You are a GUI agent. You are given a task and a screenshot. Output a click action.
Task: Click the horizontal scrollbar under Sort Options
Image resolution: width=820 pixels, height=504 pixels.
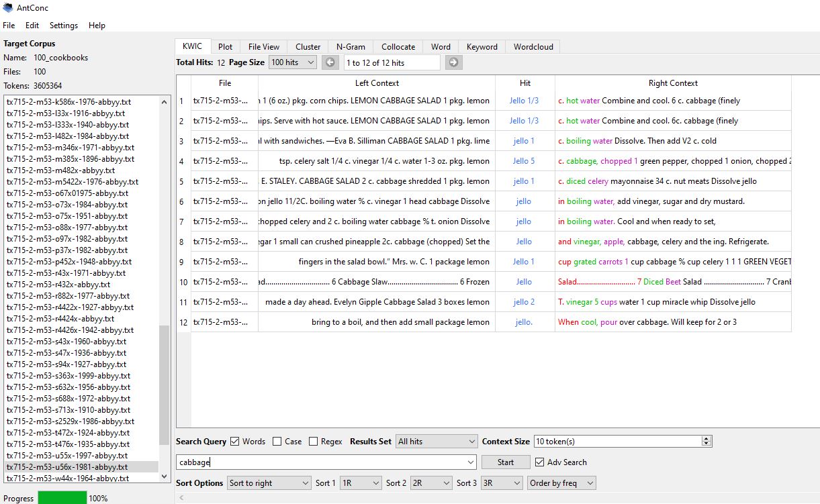pyautogui.click(x=497, y=498)
